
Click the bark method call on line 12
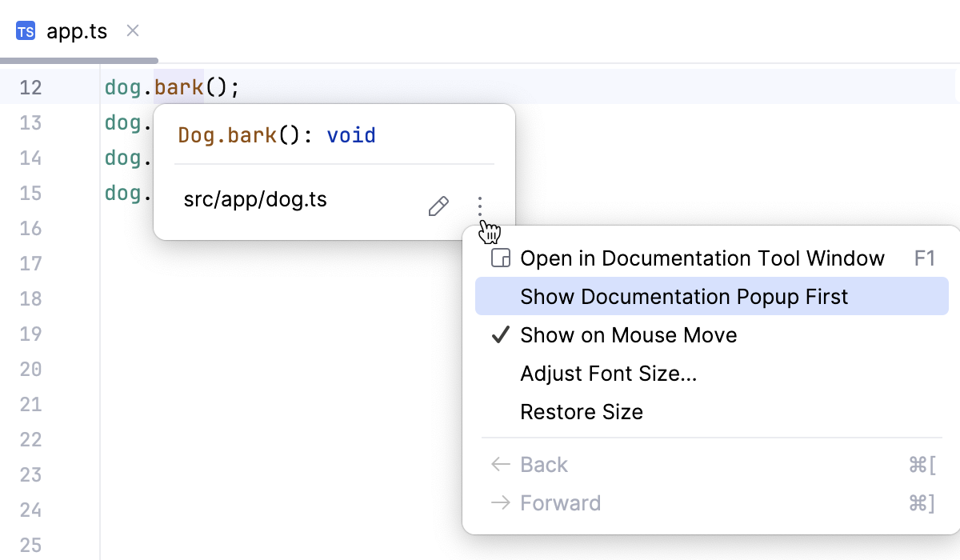click(179, 87)
